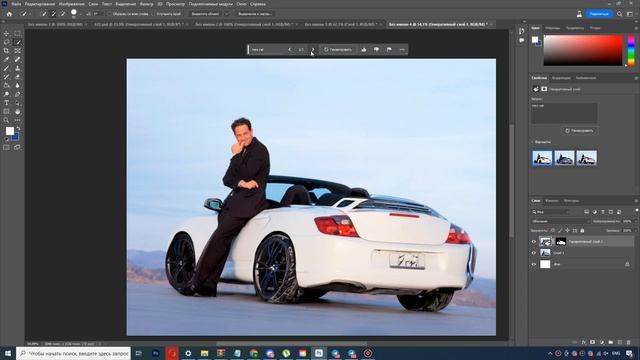Click the search magnifier at top right

pyautogui.click(x=620, y=14)
